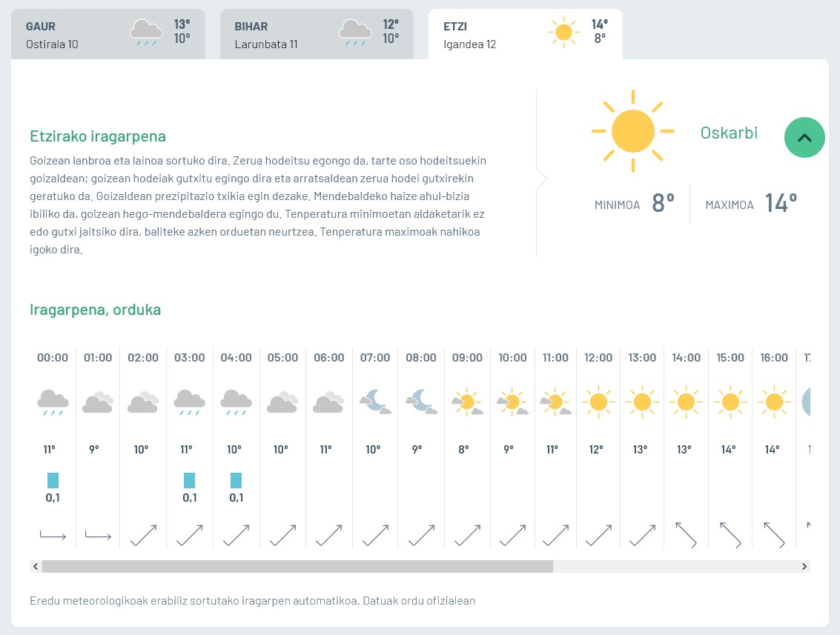Click the partly sunny icon at 09:00
Screen dimensions: 840x635
[467, 402]
